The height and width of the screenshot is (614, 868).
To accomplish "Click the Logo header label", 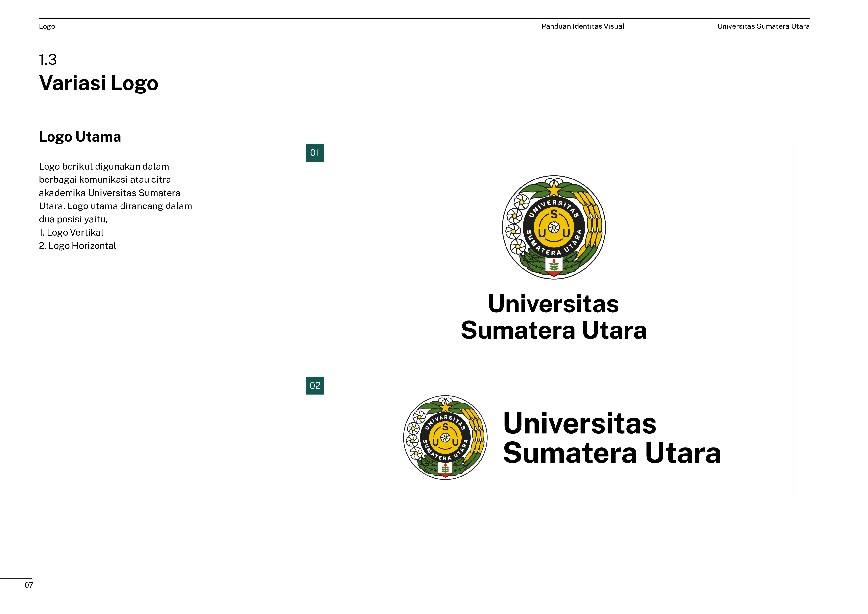I will tap(47, 26).
